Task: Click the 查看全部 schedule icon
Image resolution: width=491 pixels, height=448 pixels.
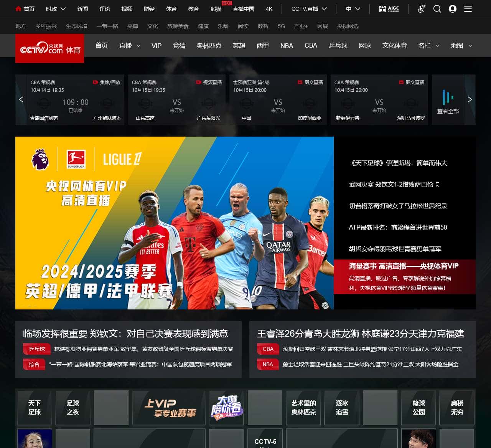Action: click(x=448, y=97)
